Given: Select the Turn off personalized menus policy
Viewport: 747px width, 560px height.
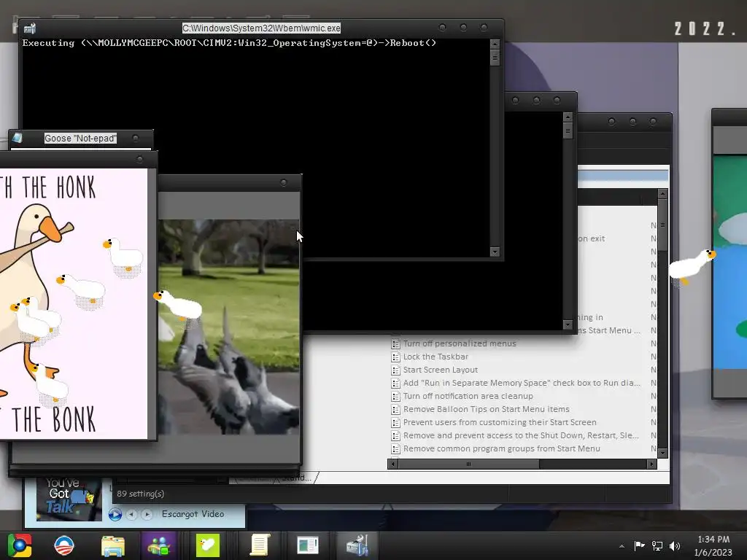Looking at the screenshot, I should tap(460, 343).
